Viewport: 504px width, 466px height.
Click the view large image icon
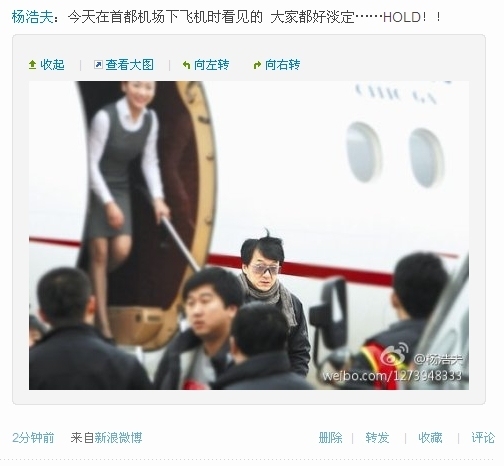[x=98, y=65]
